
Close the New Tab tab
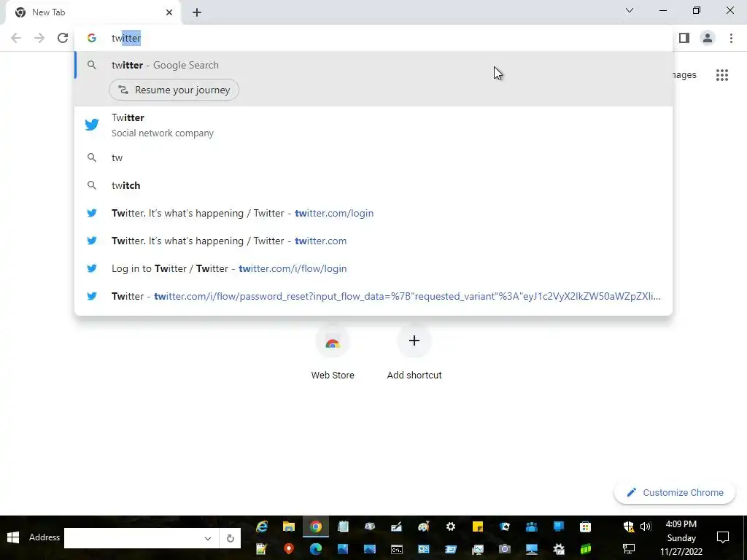pos(169,12)
